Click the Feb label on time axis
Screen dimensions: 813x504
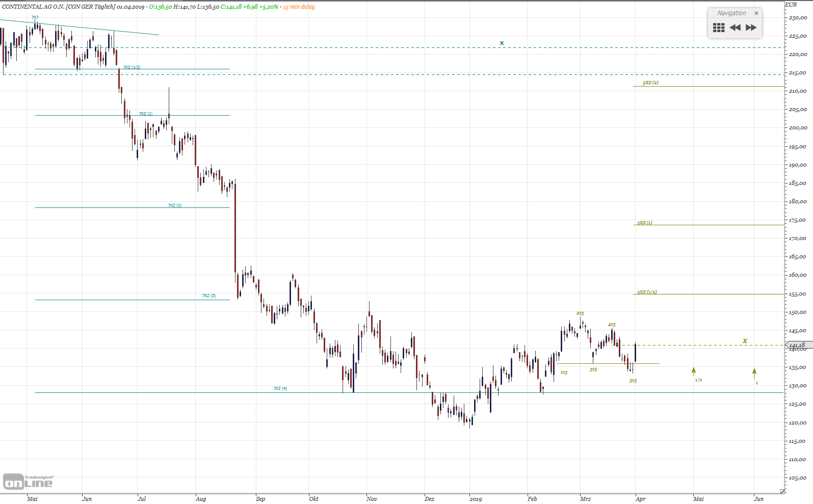click(532, 499)
